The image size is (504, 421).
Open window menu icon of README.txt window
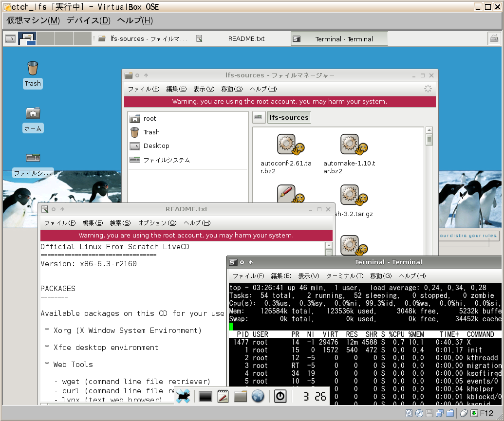click(45, 209)
